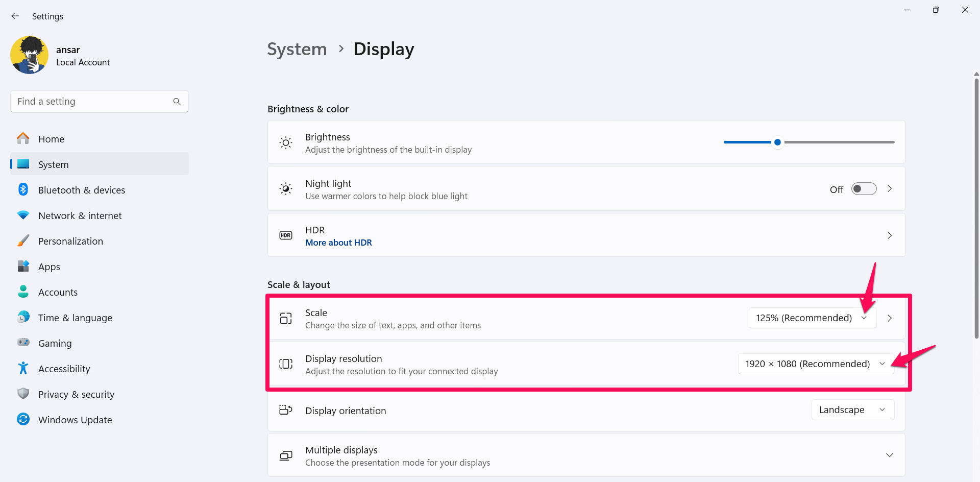The image size is (980, 482).
Task: Toggle the Night light switch
Action: pos(864,189)
